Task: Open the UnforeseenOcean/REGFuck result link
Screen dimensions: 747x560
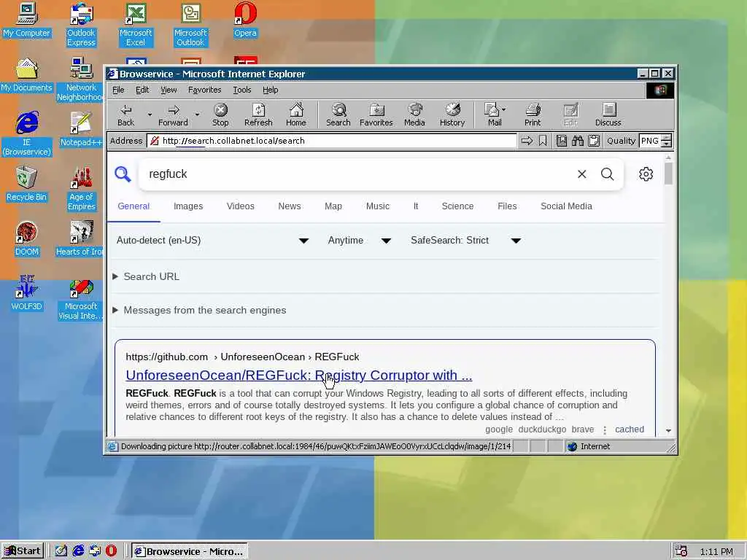Action: (298, 376)
